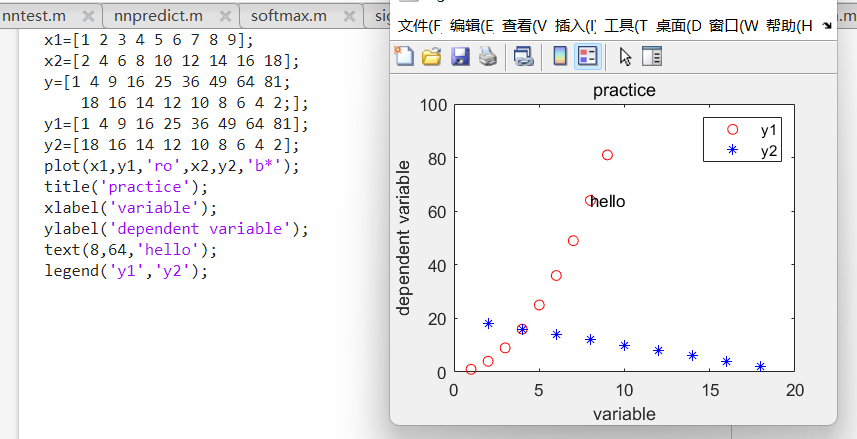Switch to the softmax.m editor tab
The image size is (857, 439).
pyautogui.click(x=289, y=16)
